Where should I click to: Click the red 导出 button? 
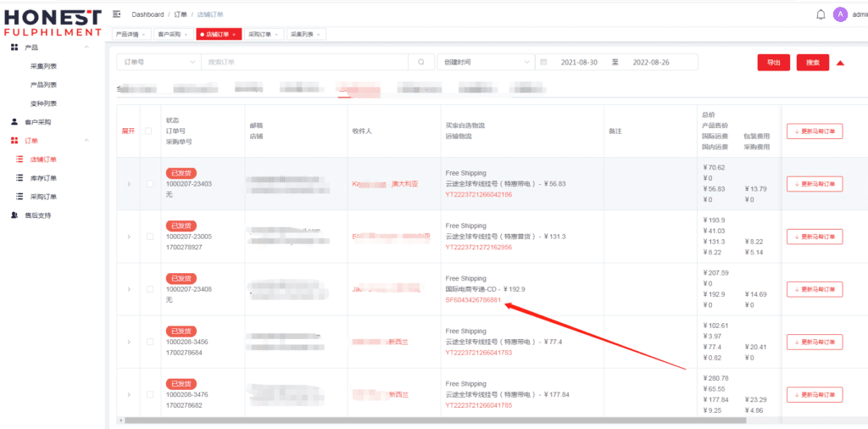click(773, 62)
